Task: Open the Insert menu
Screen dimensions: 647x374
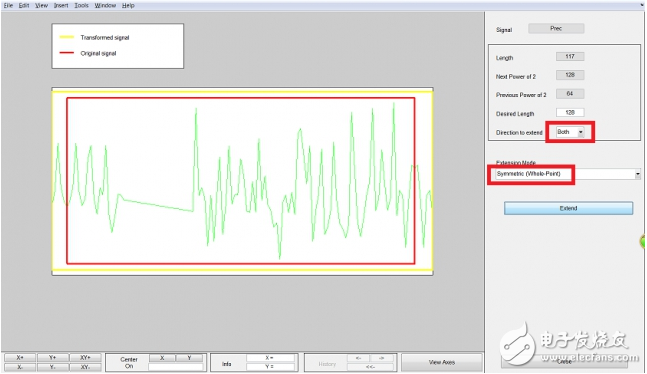Action: tap(61, 5)
